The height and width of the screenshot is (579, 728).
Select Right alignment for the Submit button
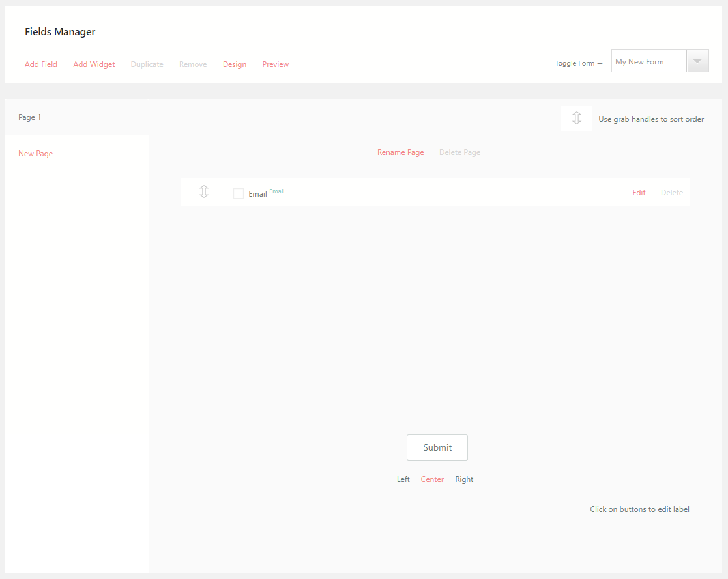point(464,479)
